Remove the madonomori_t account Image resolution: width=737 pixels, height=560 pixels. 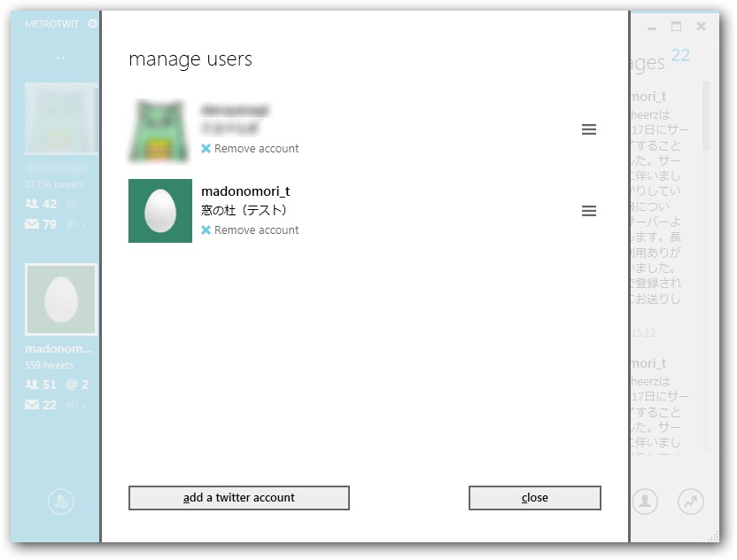(250, 229)
